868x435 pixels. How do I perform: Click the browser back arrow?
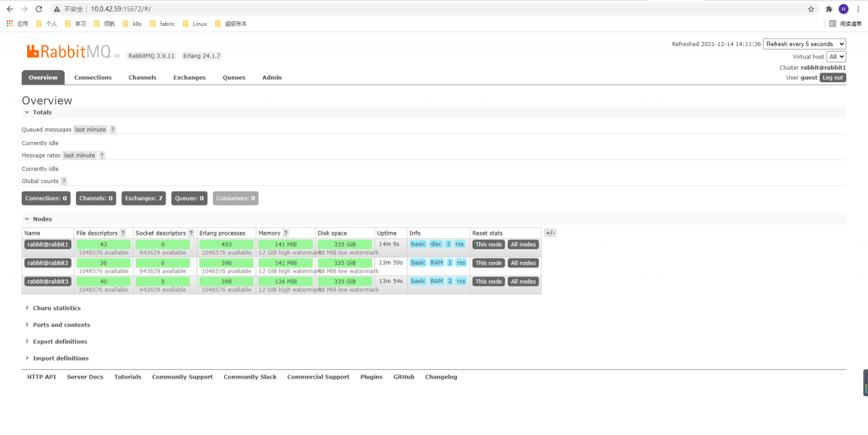(9, 9)
